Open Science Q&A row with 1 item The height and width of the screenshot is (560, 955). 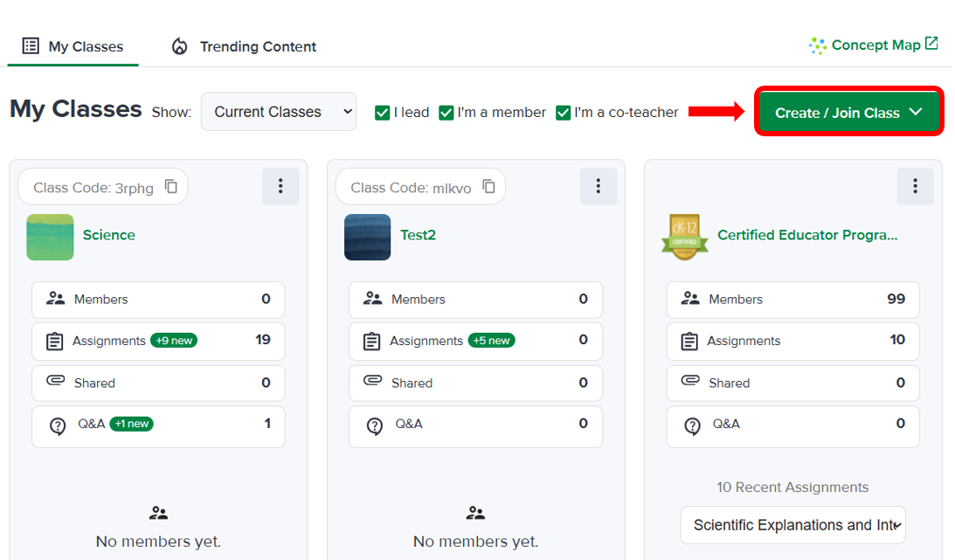[x=158, y=426]
